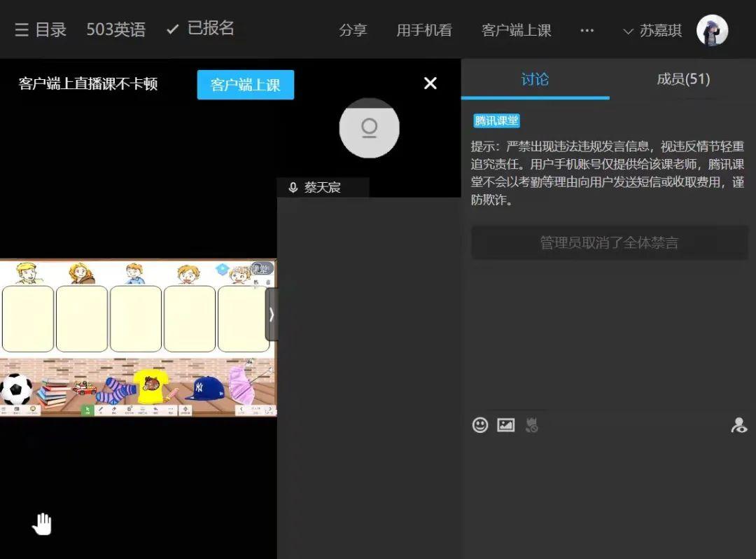Click the disabled flower gift icon
The height and width of the screenshot is (559, 756).
(x=532, y=425)
